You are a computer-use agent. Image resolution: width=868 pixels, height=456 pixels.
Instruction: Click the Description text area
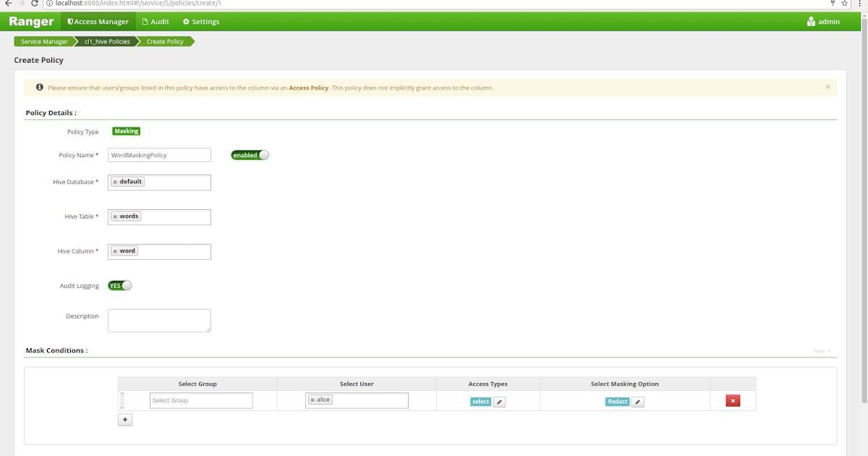pos(159,320)
